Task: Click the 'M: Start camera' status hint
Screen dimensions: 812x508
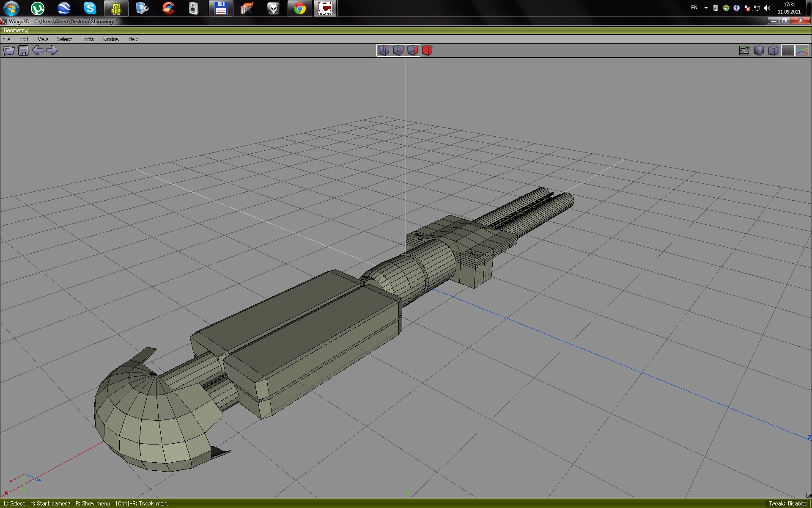Action: pyautogui.click(x=50, y=503)
